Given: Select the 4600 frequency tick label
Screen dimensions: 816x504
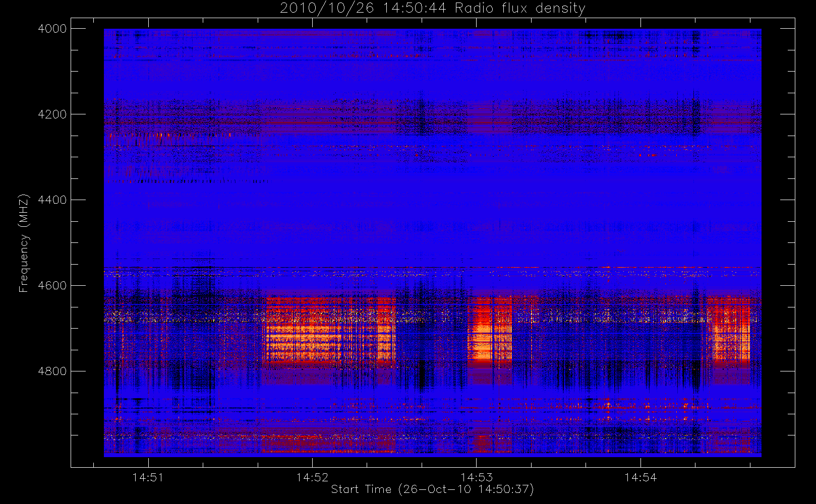Looking at the screenshot, I should coord(52,286).
